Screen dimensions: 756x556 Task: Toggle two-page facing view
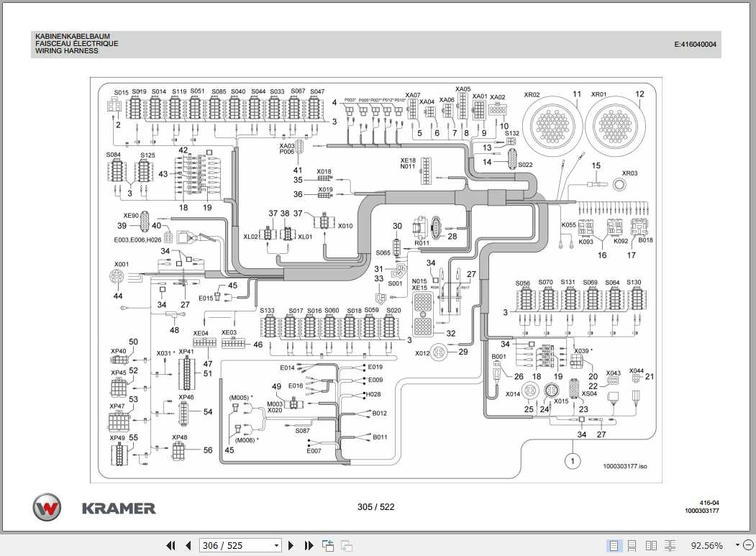click(x=651, y=546)
